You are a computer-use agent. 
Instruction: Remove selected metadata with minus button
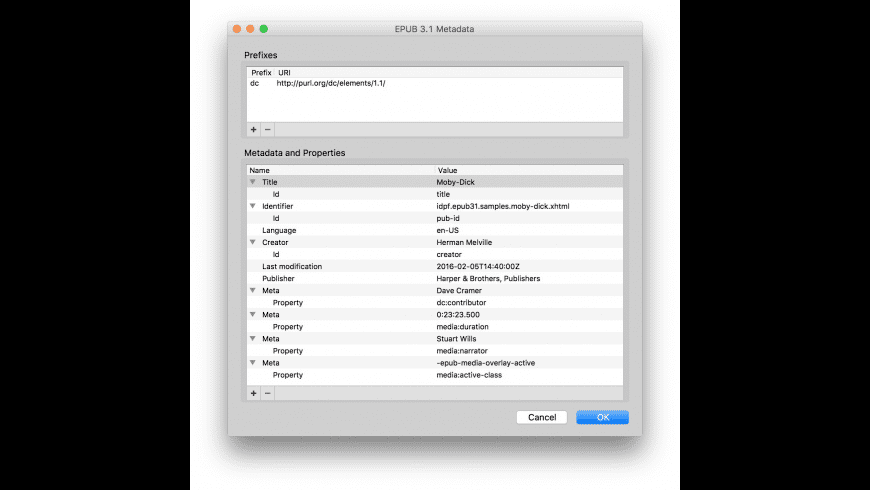[267, 393]
